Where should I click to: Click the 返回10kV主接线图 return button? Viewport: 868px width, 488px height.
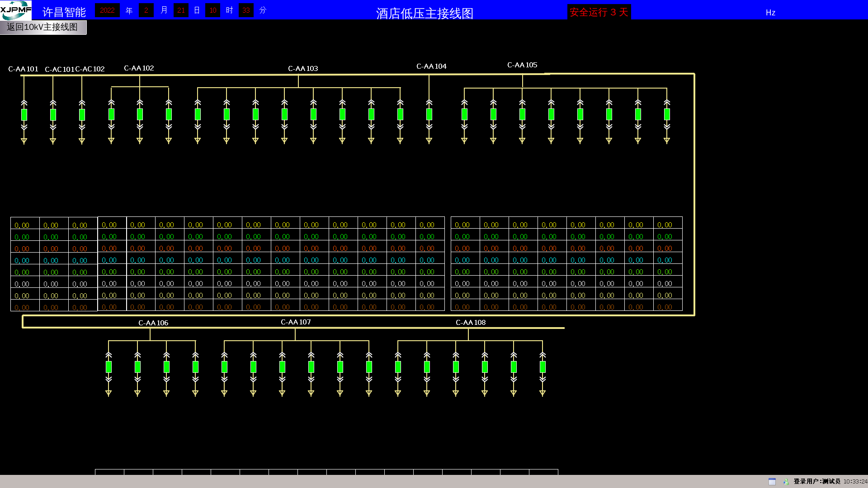pos(42,27)
